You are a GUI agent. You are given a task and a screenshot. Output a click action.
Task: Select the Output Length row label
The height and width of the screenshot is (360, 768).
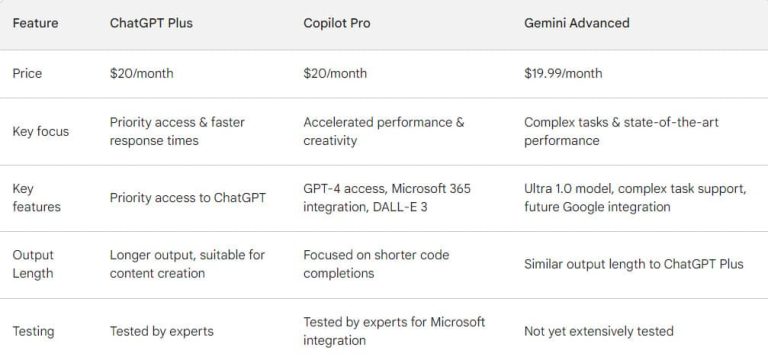point(33,264)
